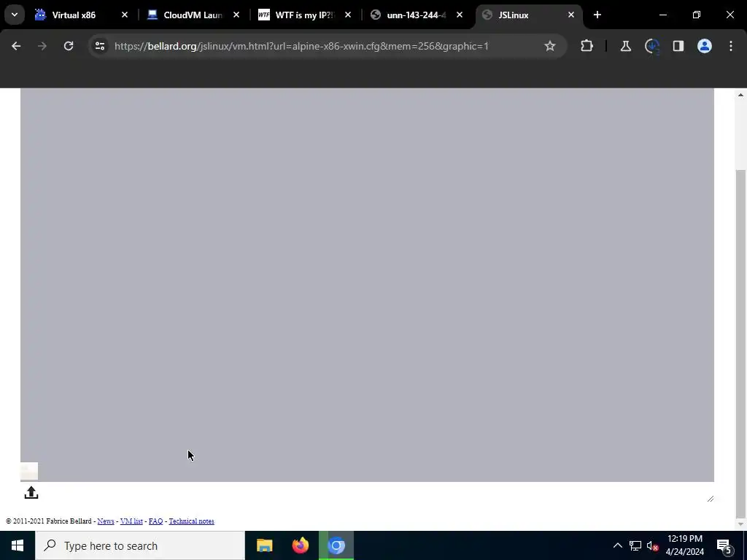
Task: Close the CloudVM Launcher tab
Action: coord(236,15)
